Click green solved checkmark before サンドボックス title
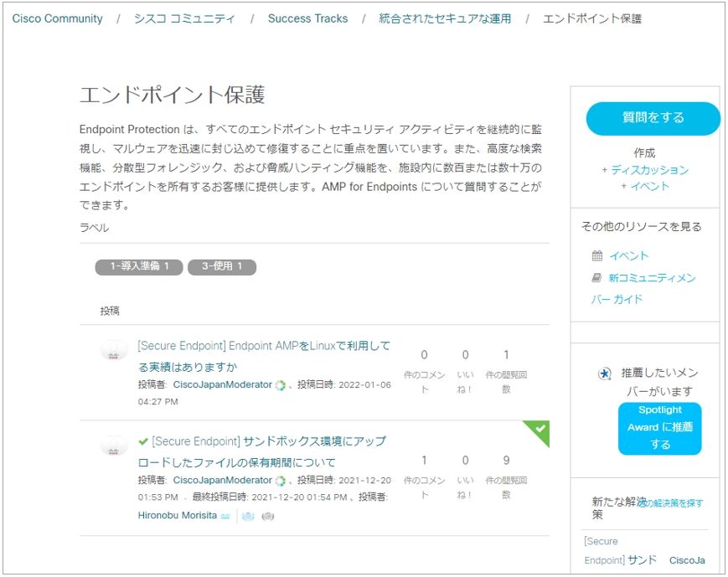The height and width of the screenshot is (577, 728). pos(143,441)
